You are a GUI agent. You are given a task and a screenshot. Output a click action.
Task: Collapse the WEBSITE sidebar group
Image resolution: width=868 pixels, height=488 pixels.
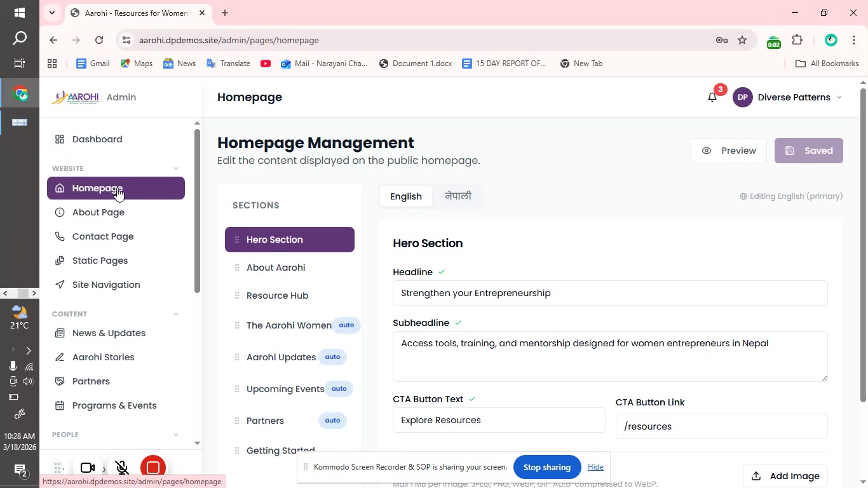(176, 168)
